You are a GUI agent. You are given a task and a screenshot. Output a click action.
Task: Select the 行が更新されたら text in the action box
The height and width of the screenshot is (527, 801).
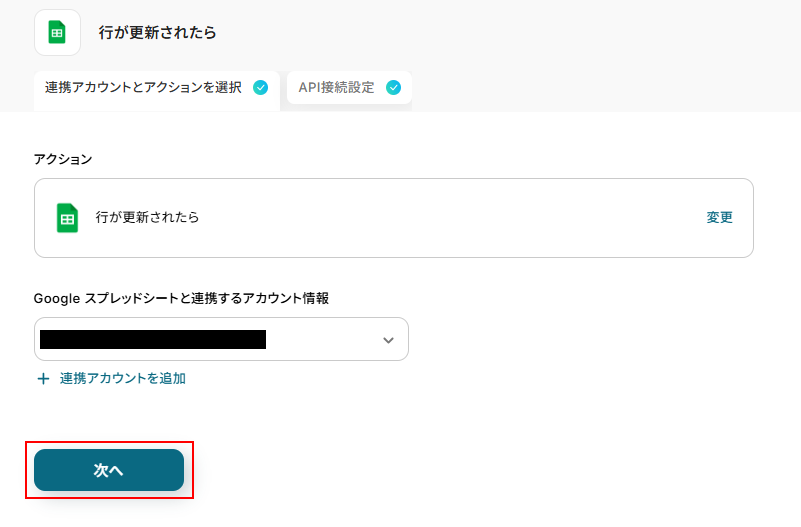pyautogui.click(x=147, y=217)
